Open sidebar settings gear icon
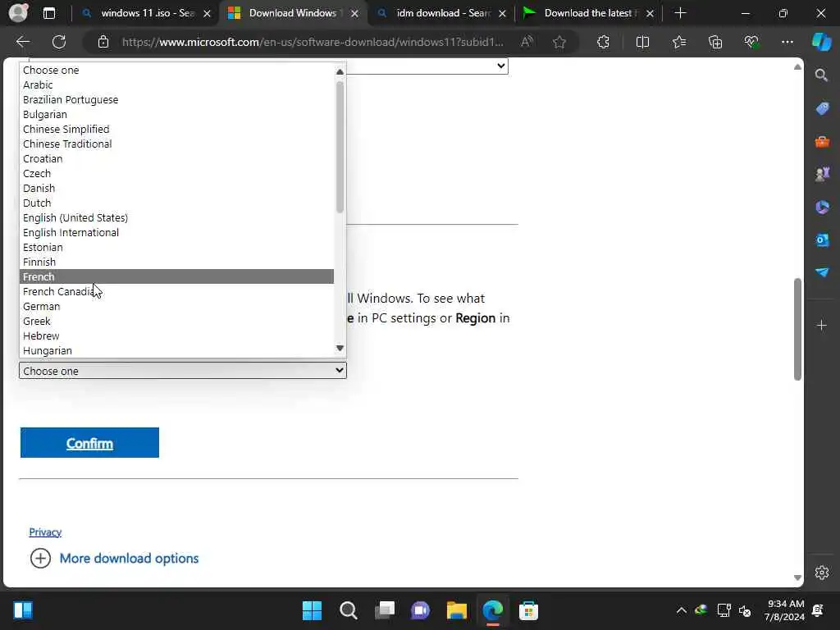840x630 pixels. [x=822, y=573]
